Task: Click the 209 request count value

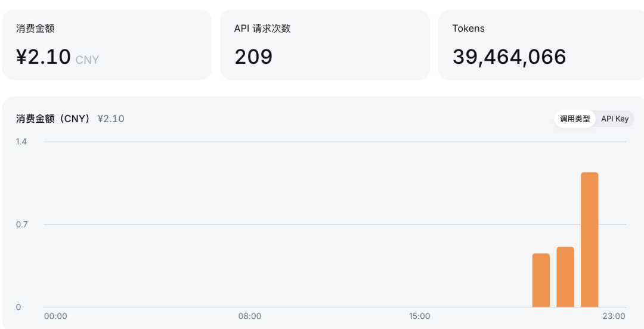Action: [253, 57]
